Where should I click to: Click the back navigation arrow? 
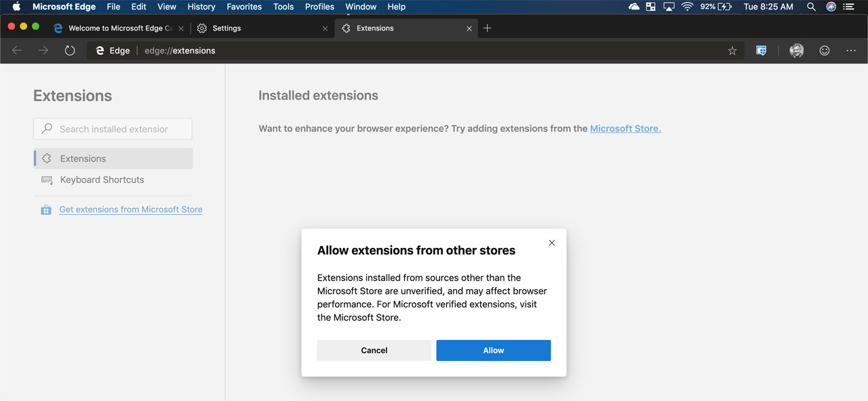click(x=18, y=51)
